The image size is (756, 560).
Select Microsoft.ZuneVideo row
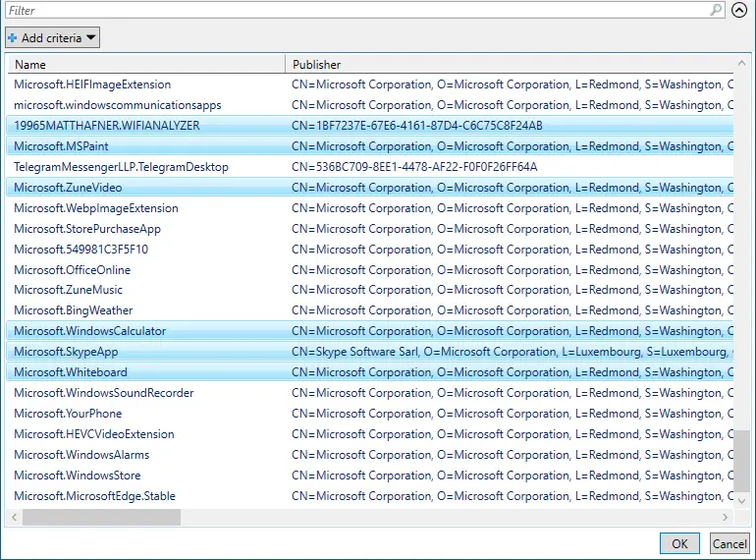[370, 188]
